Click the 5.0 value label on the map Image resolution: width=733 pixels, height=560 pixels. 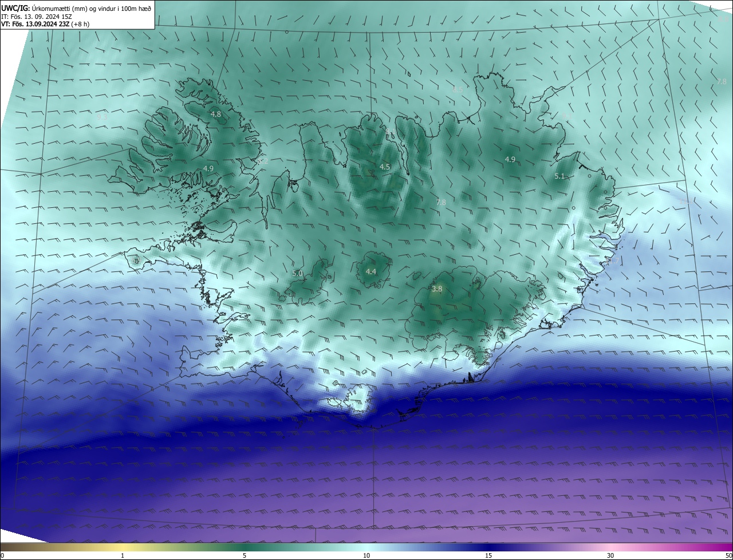297,274
